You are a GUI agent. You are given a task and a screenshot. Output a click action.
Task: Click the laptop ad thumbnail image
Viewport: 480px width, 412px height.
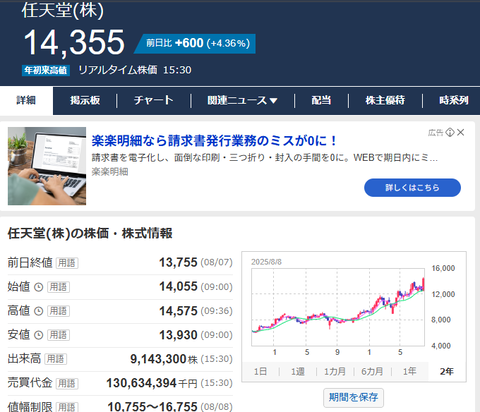pos(47,166)
